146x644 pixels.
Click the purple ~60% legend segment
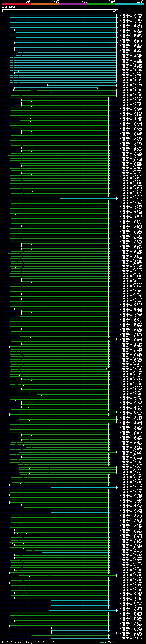pos(73,4)
